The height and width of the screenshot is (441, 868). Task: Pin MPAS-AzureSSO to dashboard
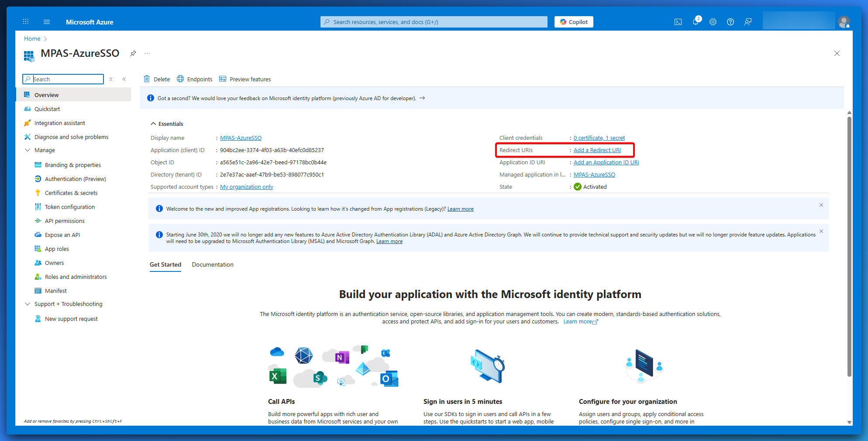tap(133, 53)
